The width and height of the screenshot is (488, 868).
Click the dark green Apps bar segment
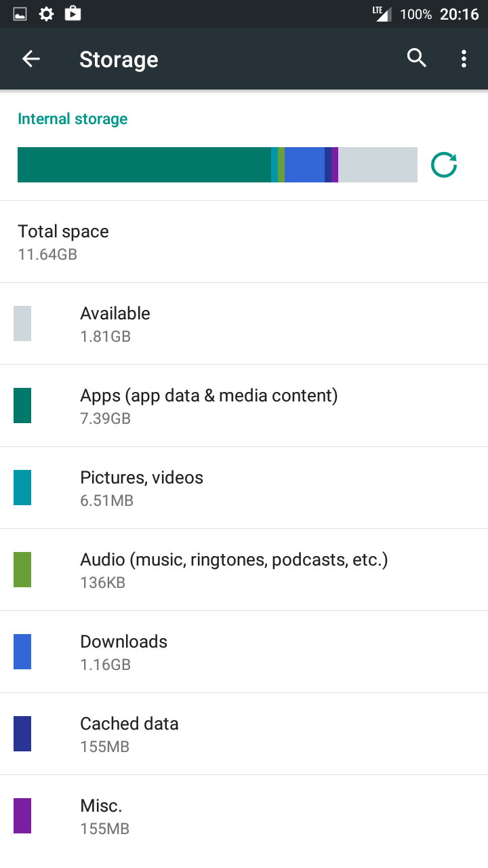click(x=144, y=165)
